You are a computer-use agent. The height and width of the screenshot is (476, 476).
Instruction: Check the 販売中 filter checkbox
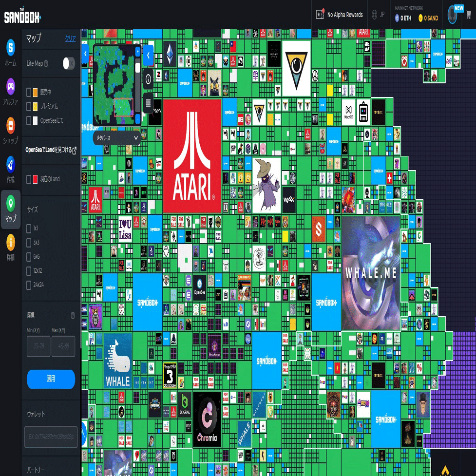[x=29, y=92]
